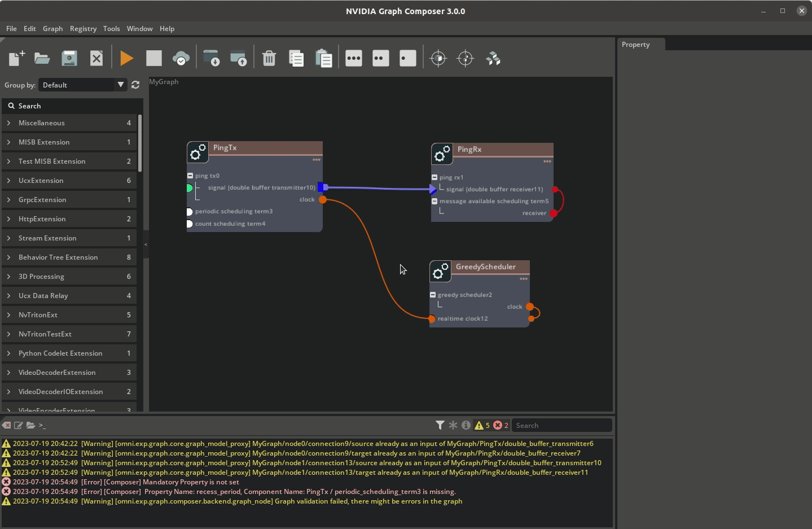The width and height of the screenshot is (812, 529).
Task: Open PingTx node options menu dots
Action: [317, 160]
